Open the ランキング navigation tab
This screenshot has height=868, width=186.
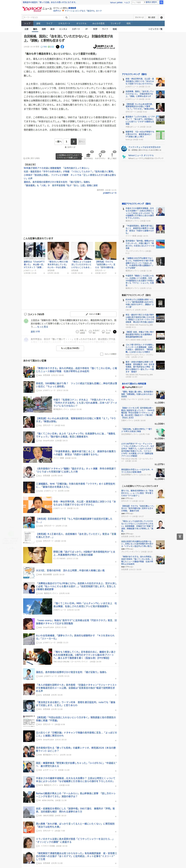(x=115, y=23)
